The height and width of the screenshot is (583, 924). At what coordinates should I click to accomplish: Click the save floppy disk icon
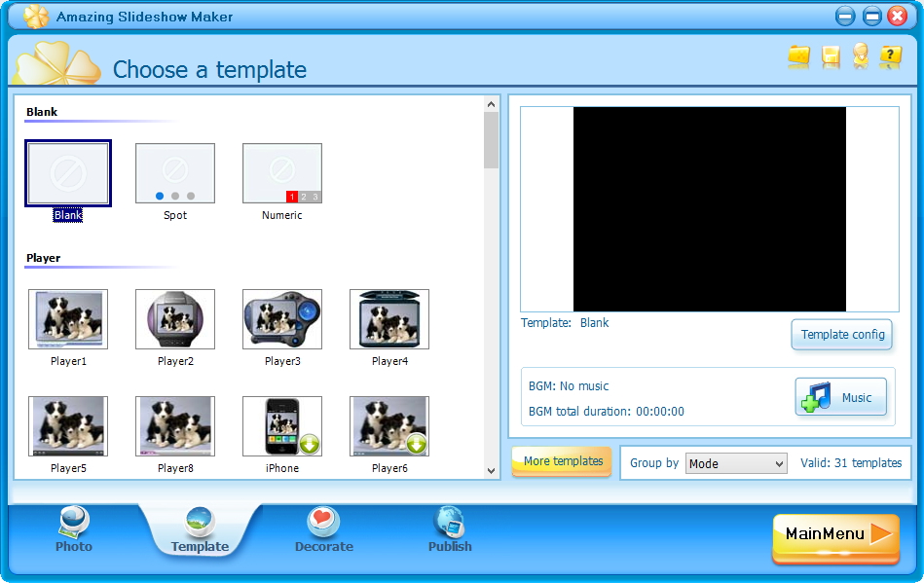[831, 57]
